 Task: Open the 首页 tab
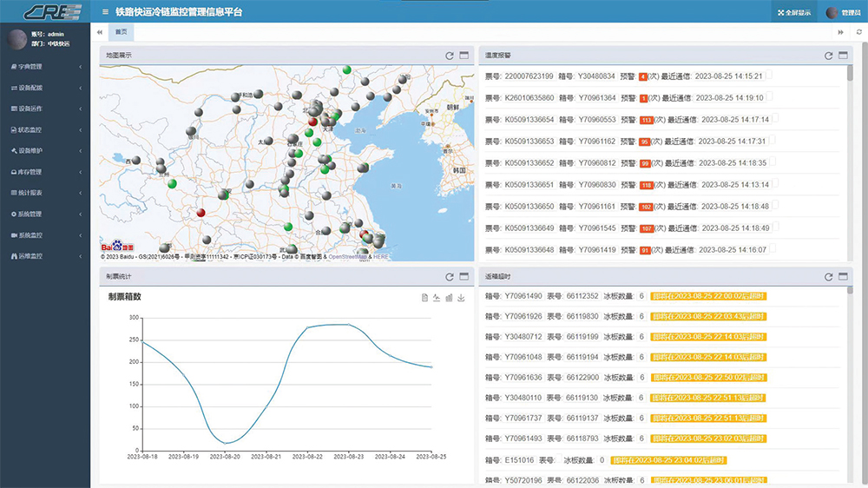pyautogui.click(x=122, y=32)
